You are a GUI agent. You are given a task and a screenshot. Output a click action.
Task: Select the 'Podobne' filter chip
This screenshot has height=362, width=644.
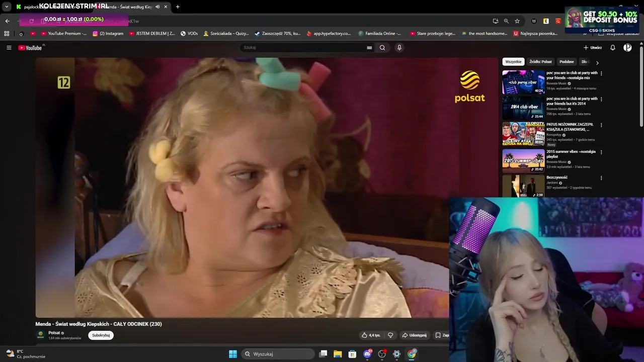pyautogui.click(x=567, y=62)
